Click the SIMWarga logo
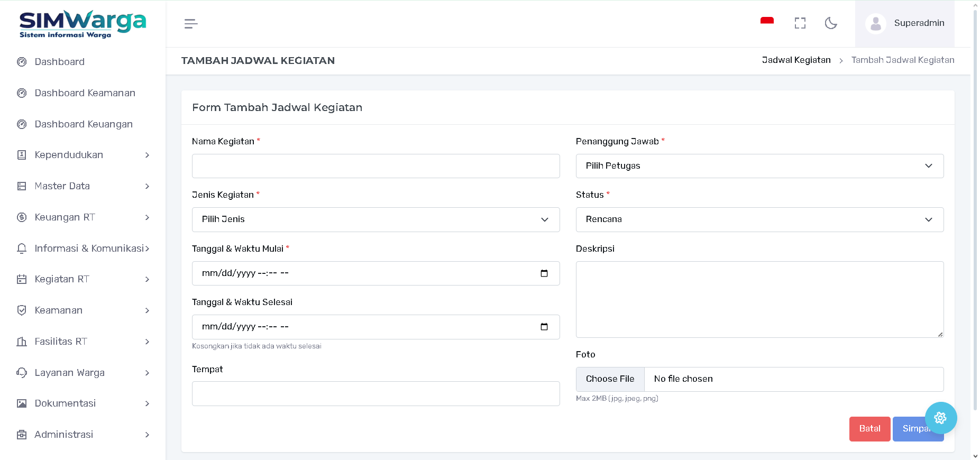The width and height of the screenshot is (980, 460). (x=83, y=24)
